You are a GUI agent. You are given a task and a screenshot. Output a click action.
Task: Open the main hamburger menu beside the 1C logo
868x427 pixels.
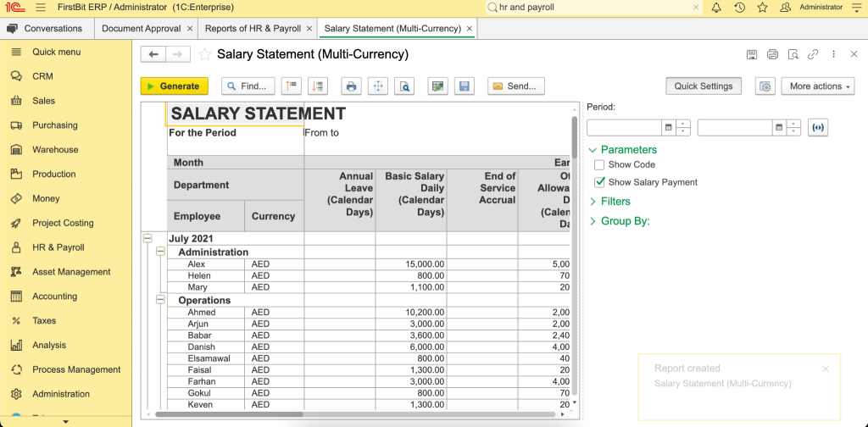[40, 8]
